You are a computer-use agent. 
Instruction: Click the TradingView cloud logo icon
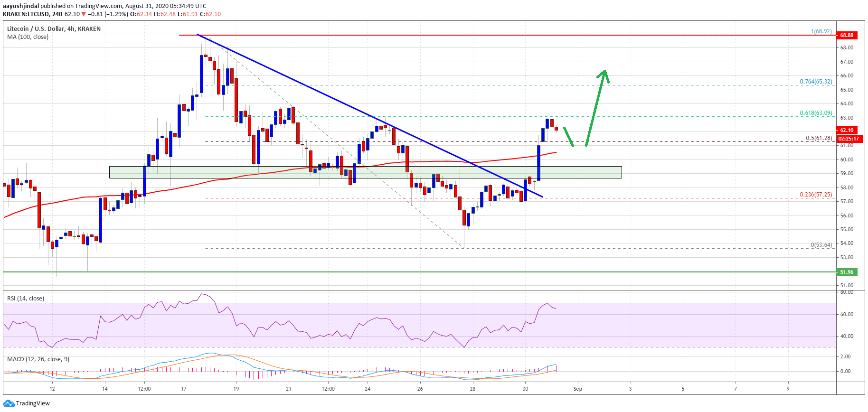point(9,403)
